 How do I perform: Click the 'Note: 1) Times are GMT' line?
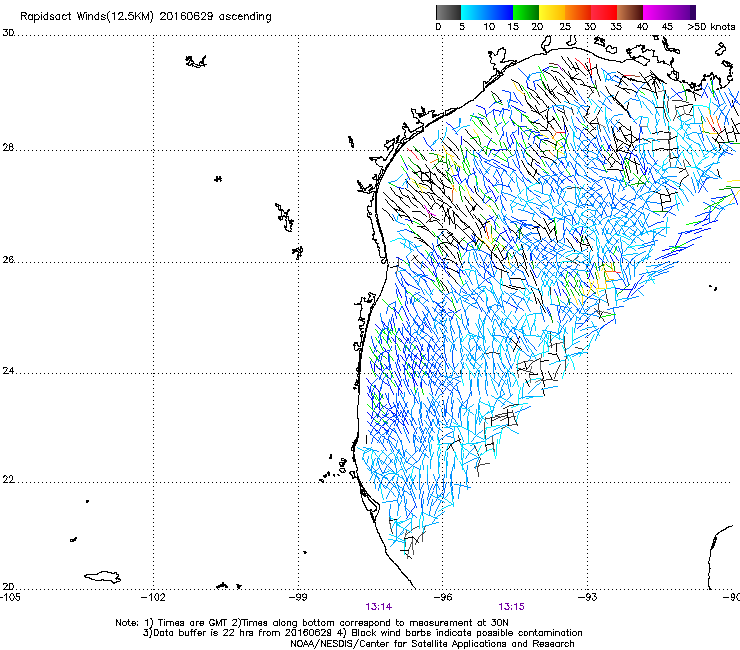click(312, 623)
